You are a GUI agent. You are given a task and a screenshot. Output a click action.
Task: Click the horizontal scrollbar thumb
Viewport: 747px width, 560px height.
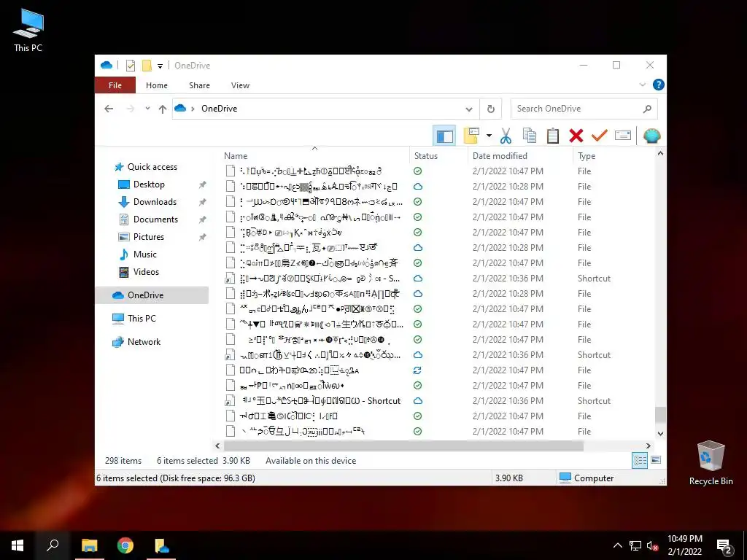click(x=403, y=446)
